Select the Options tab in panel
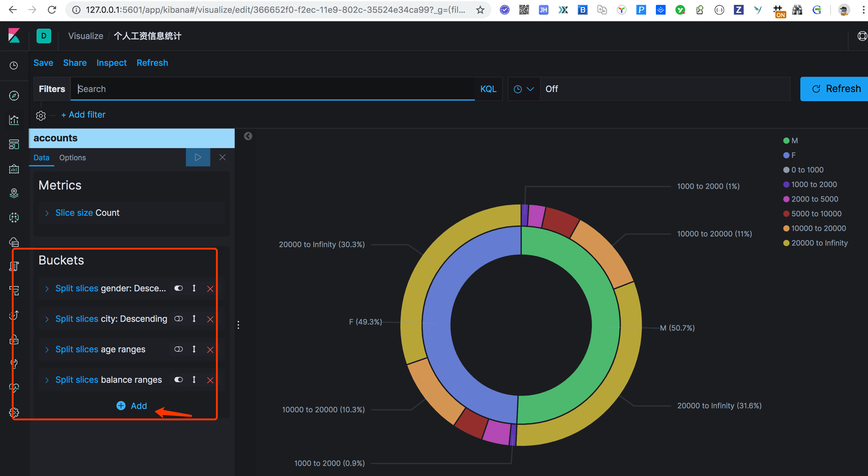Screen dimensions: 868x476 tap(72, 157)
